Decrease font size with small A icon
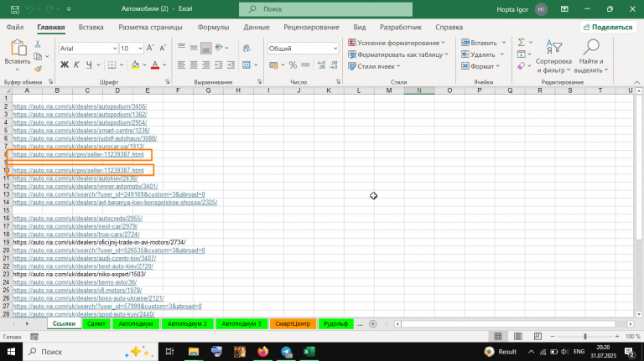Screen dimensions: 644x361 coord(163,49)
